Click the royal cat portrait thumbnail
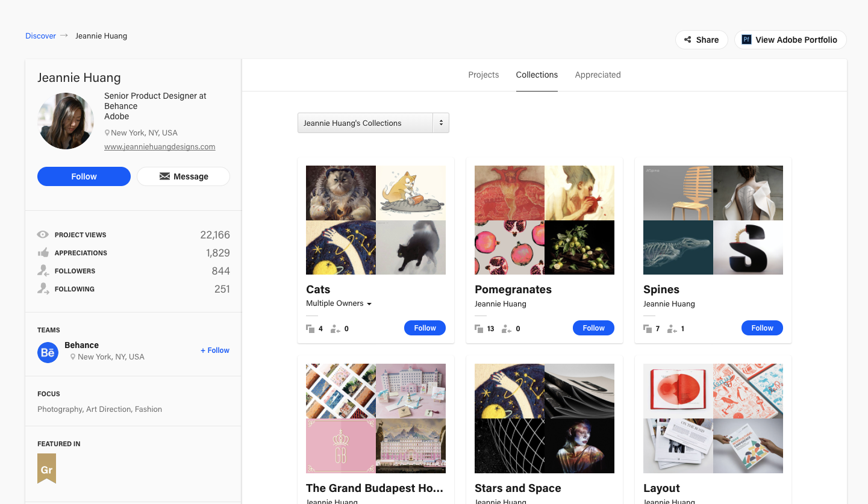Viewport: 868px width, 504px height. 341,193
